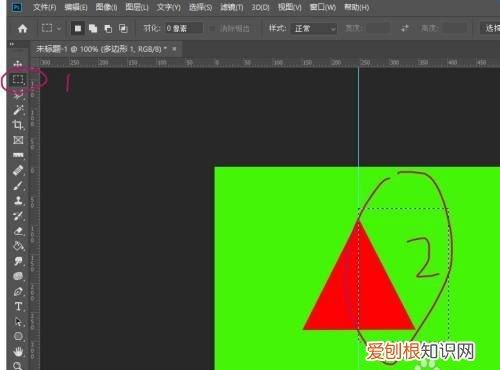
Task: Swap width and height arrows icon
Action: (404, 29)
